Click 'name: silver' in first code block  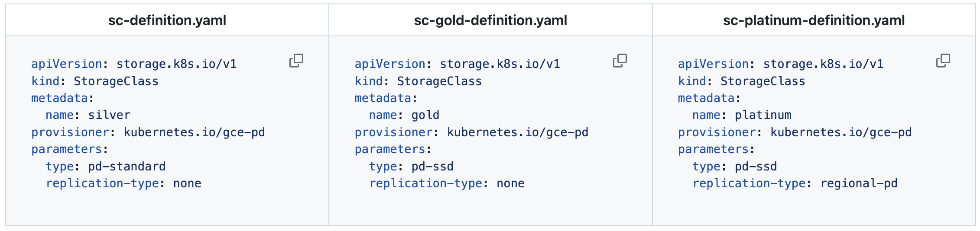(88, 115)
